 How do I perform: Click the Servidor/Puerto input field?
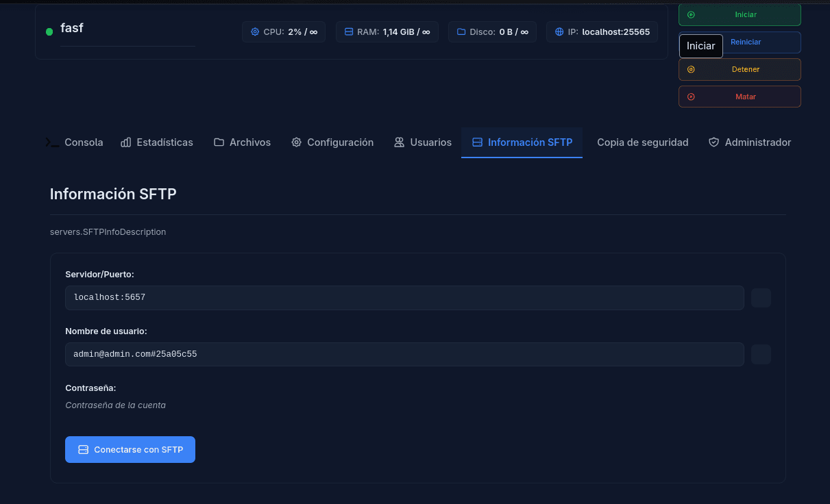click(x=404, y=297)
